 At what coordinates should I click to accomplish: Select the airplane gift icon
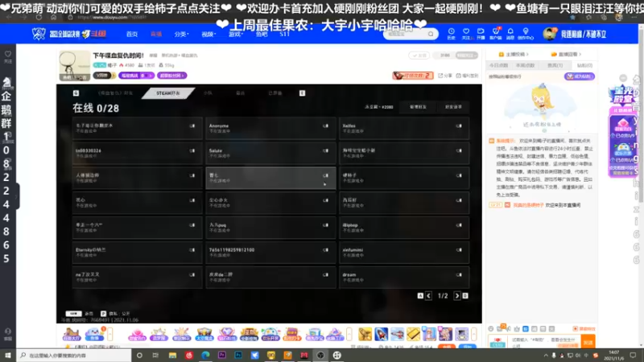click(x=397, y=334)
